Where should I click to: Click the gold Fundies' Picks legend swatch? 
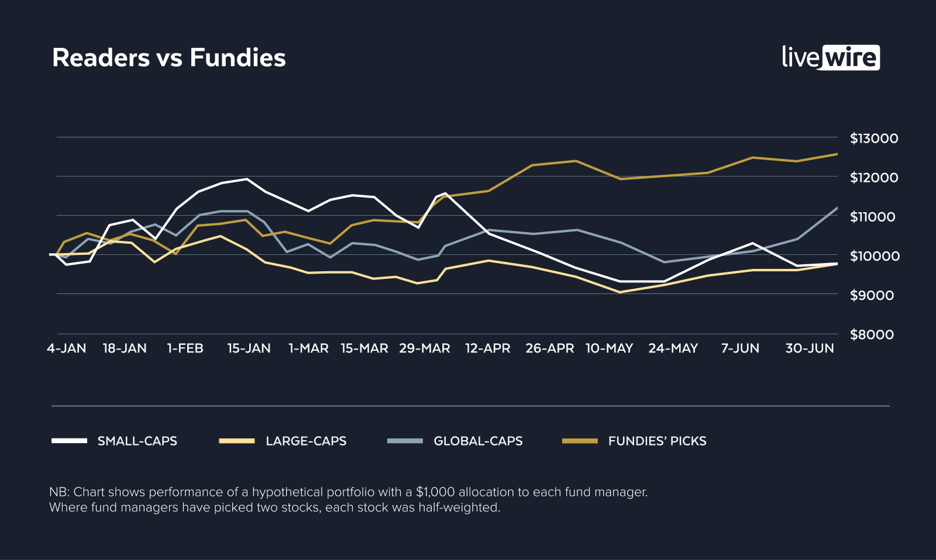coord(580,441)
